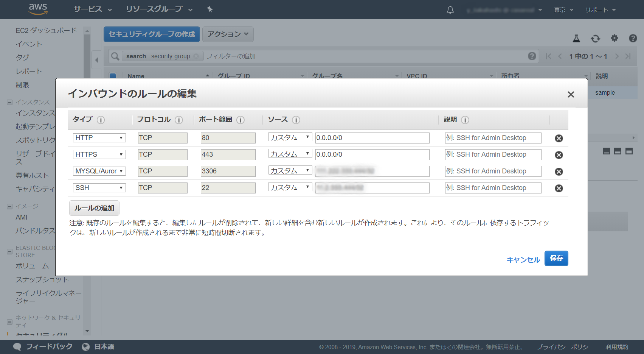644x354 pixels.
Task: Click the AWS logo home icon
Action: (38, 9)
